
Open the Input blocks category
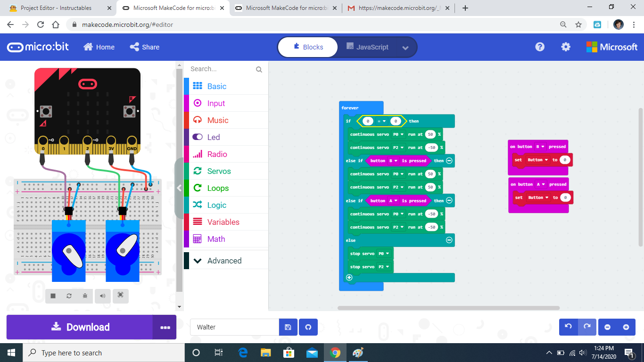226,103
